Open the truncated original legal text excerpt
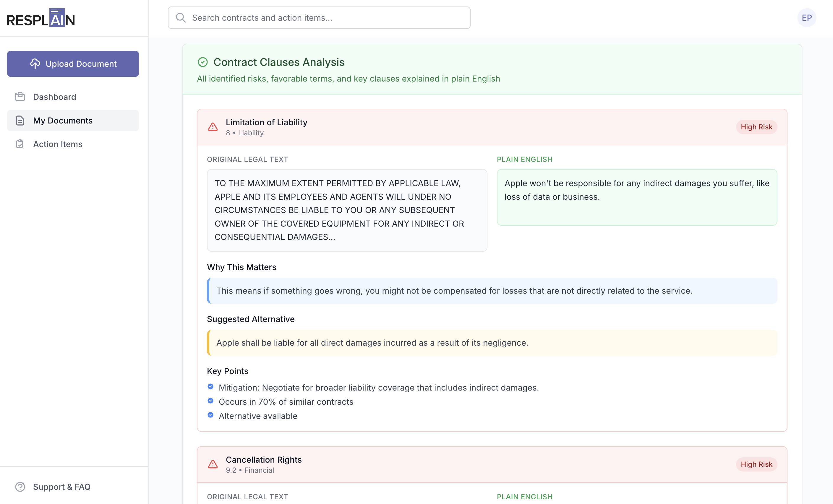This screenshot has width=833, height=504. (x=347, y=210)
